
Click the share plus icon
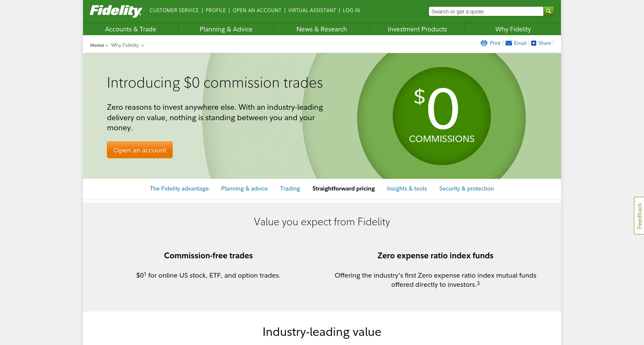(534, 43)
